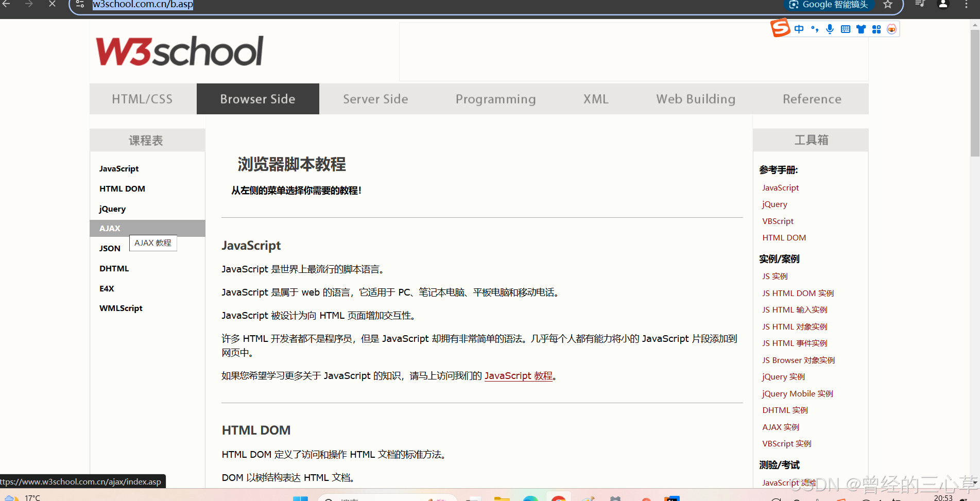Open JS HTML 事件实例 link

(795, 343)
